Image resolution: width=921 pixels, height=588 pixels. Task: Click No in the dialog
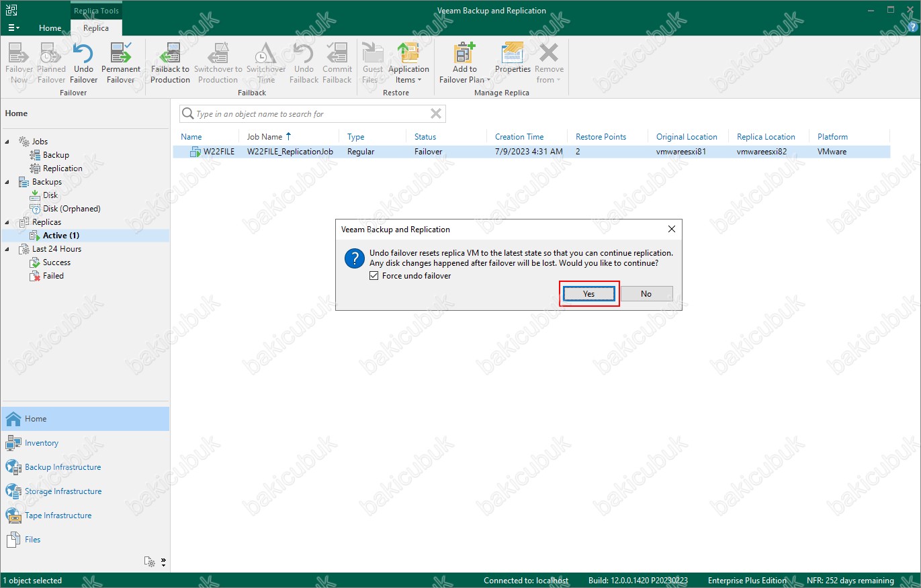tap(646, 293)
